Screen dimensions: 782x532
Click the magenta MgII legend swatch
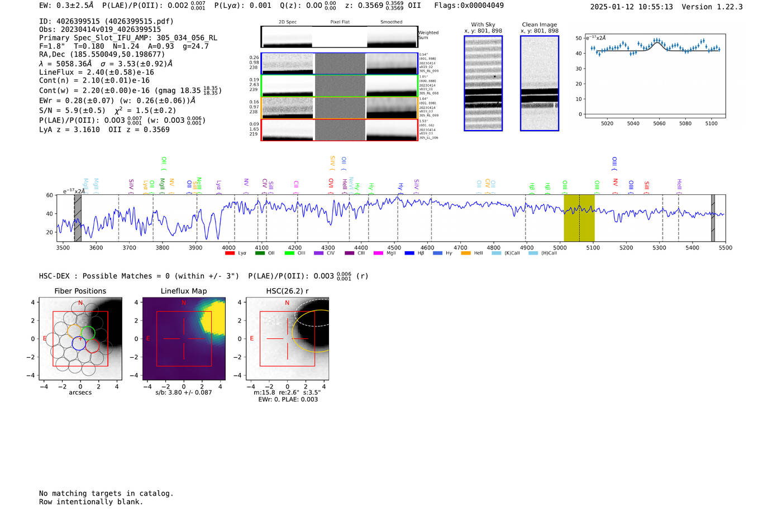378,253
